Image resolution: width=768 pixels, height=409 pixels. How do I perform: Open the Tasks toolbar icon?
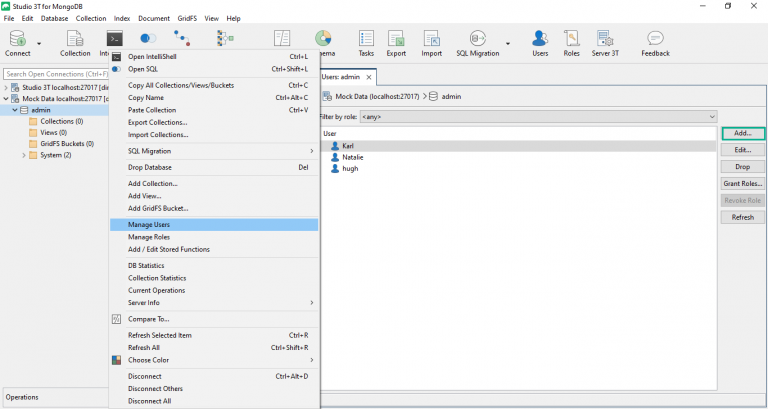coord(366,40)
